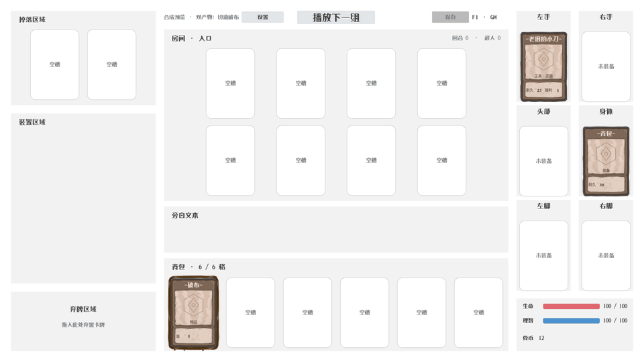Click the 掉落区域 heading

coord(32,19)
